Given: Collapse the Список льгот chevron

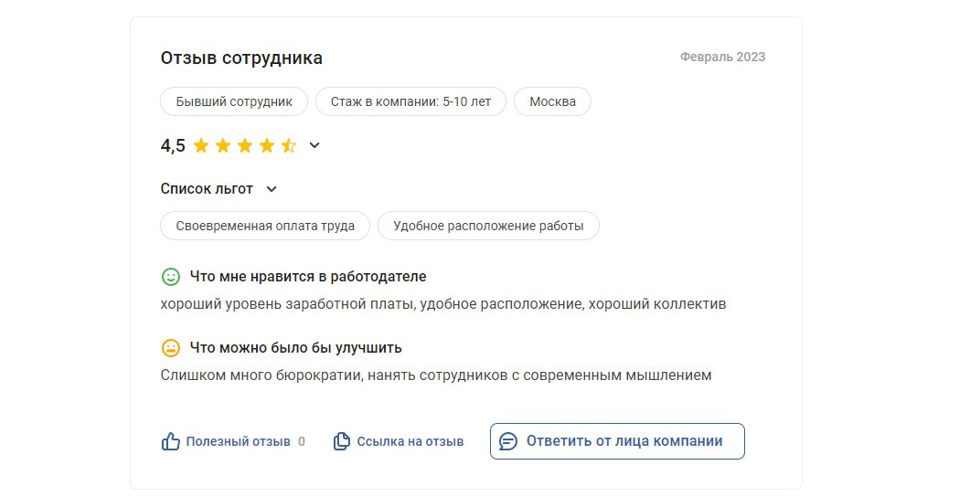Looking at the screenshot, I should tap(271, 189).
